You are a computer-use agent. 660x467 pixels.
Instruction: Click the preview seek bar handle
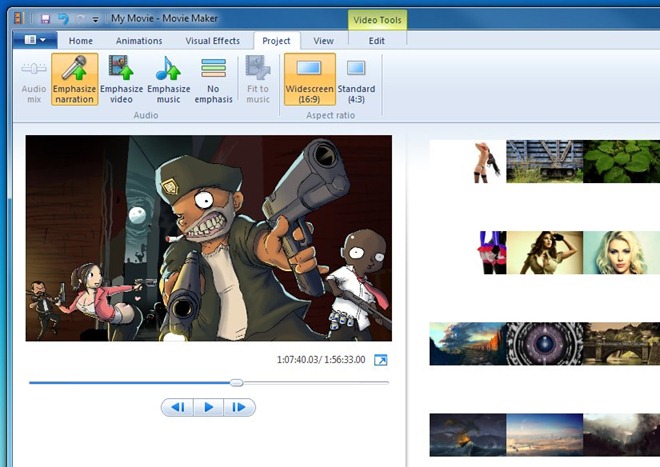pyautogui.click(x=237, y=383)
